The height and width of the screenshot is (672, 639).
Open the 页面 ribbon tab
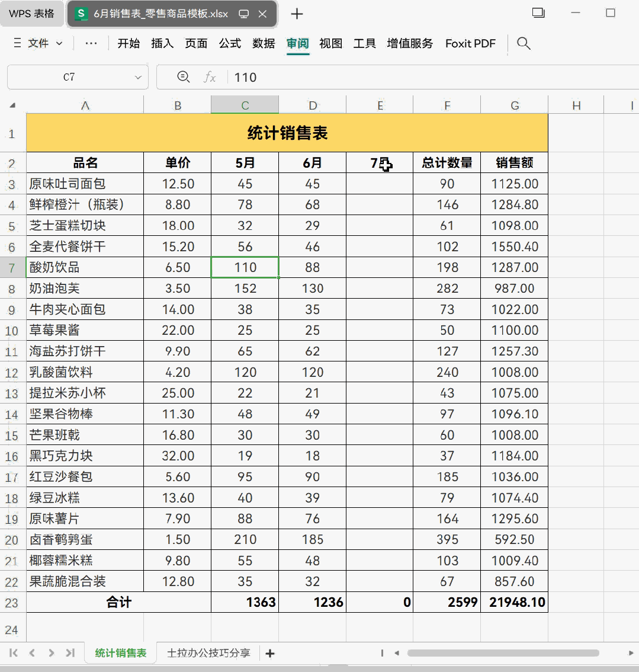tap(196, 43)
